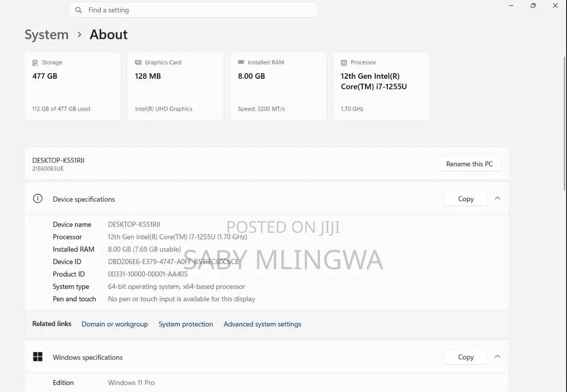Click the Product ID value 00331-10000-00001-AA405
This screenshot has width=567, height=392.
coord(148,274)
